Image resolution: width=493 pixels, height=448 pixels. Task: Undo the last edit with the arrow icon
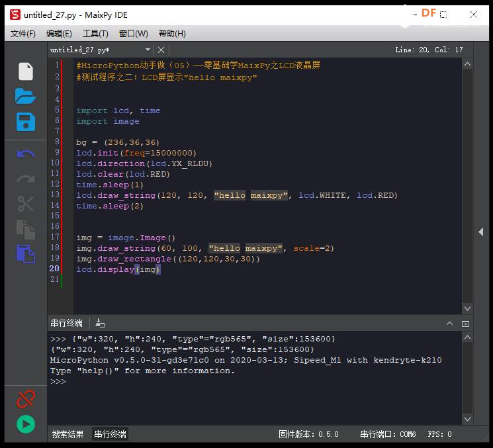(25, 154)
